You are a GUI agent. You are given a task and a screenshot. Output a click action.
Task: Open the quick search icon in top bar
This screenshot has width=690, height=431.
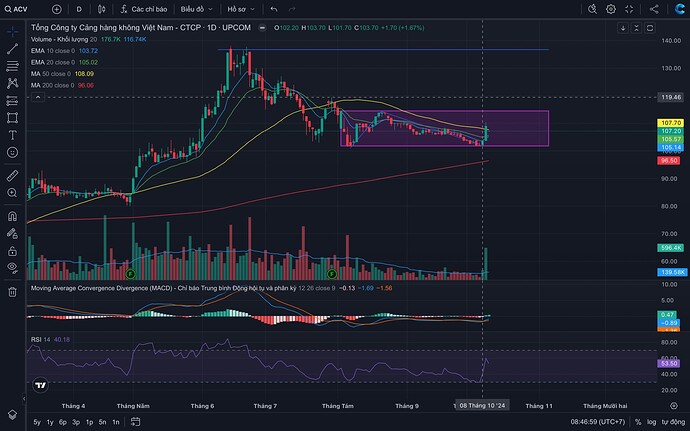pyautogui.click(x=592, y=9)
